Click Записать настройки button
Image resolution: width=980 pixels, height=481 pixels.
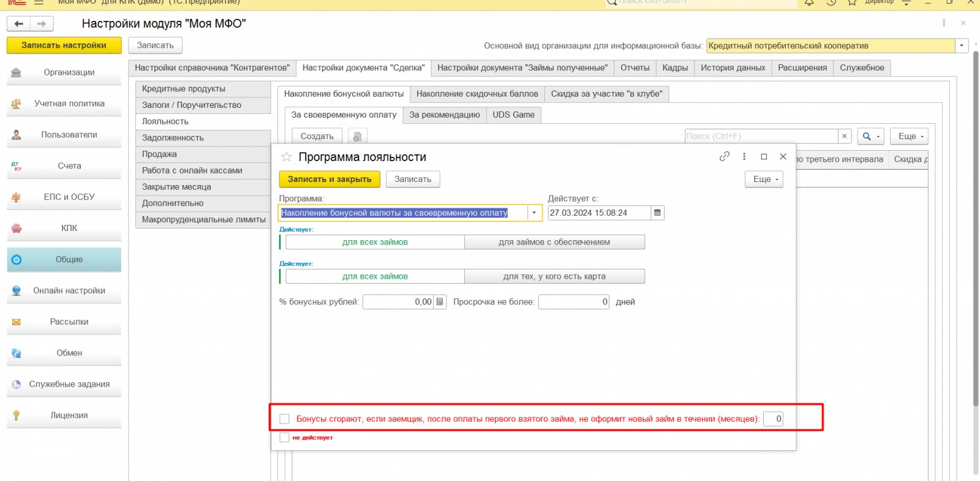(x=64, y=45)
